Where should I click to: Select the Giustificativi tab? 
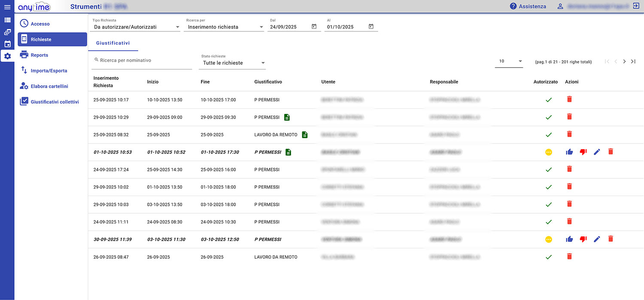(113, 43)
